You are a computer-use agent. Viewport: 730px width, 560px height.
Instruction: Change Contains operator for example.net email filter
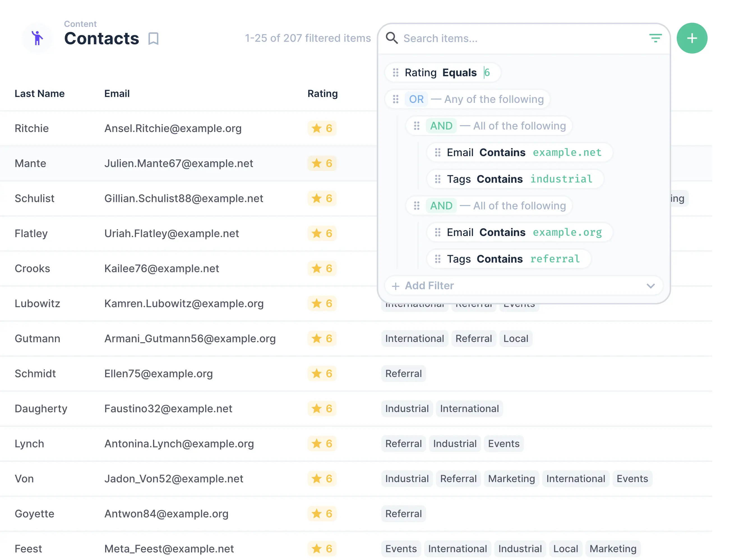502,152
